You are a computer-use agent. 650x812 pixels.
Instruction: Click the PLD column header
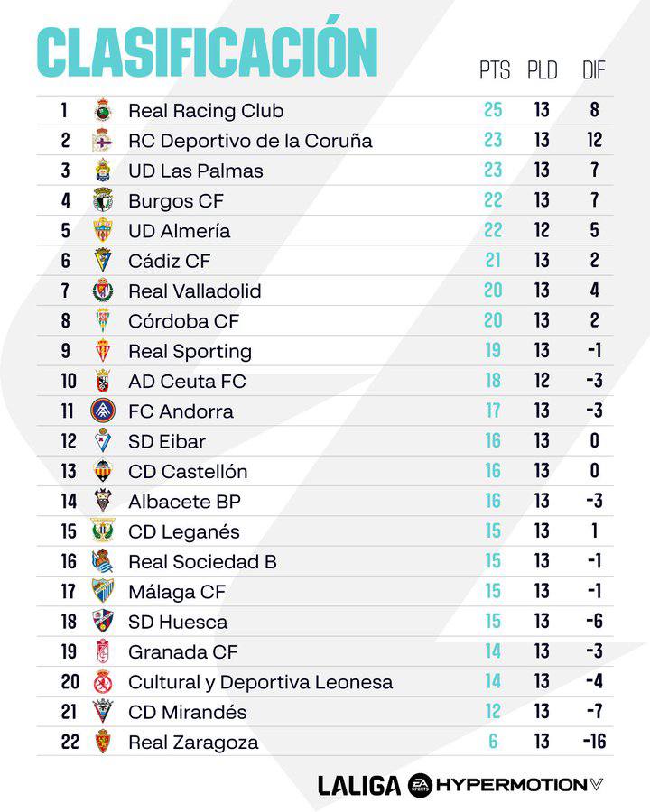coord(543,69)
